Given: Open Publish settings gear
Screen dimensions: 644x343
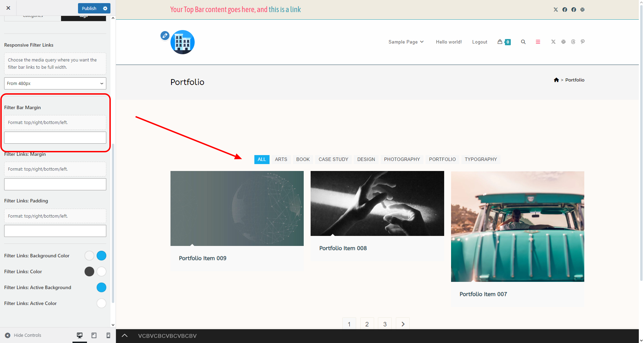Looking at the screenshot, I should pyautogui.click(x=105, y=8).
